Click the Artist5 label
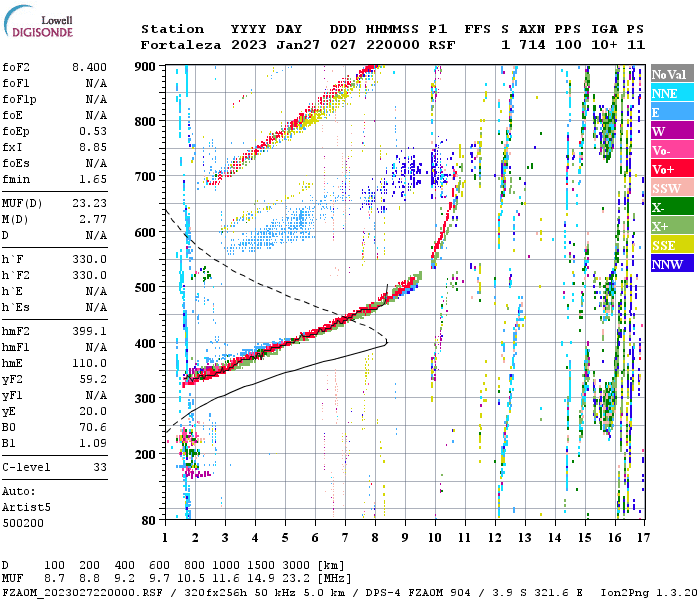The image size is (700, 600). pyautogui.click(x=26, y=508)
